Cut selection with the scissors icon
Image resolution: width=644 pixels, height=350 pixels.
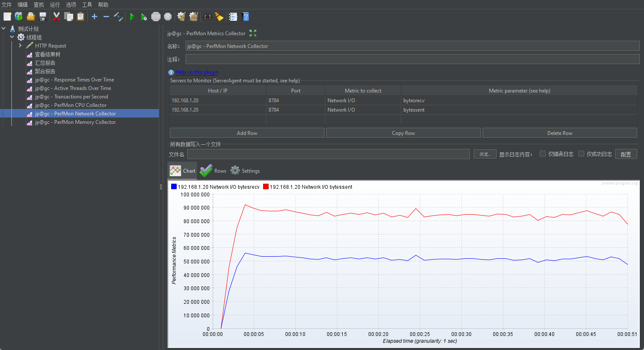56,17
